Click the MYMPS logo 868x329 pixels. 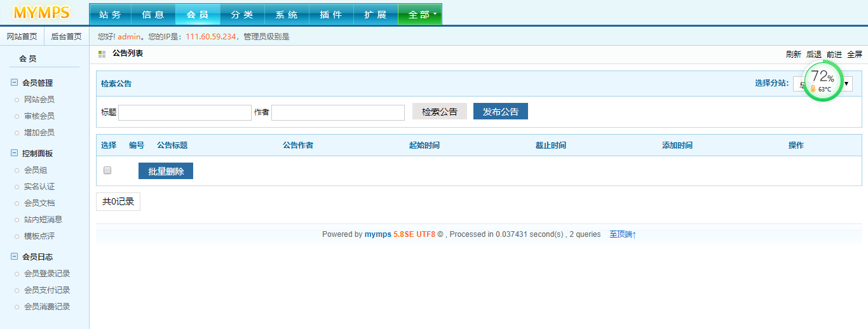(42, 12)
